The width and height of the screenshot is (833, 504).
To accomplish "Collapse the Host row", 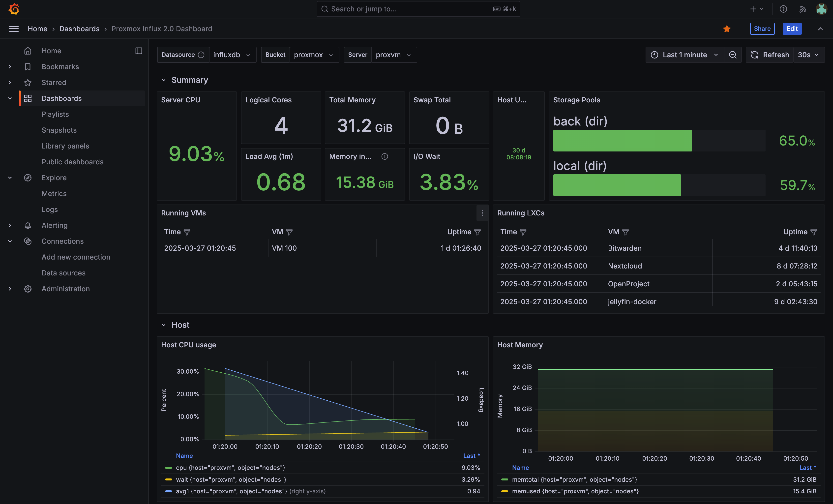I will (164, 325).
